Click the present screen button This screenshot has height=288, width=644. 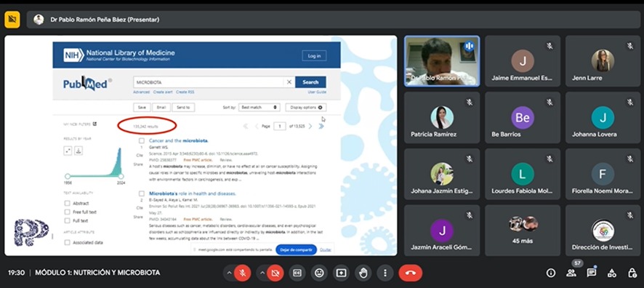pos(341,273)
